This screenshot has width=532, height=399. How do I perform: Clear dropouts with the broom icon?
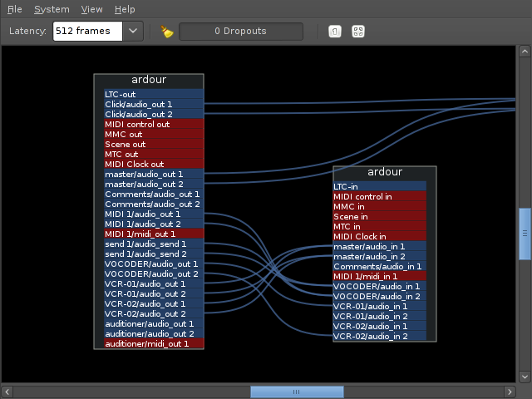(166, 32)
